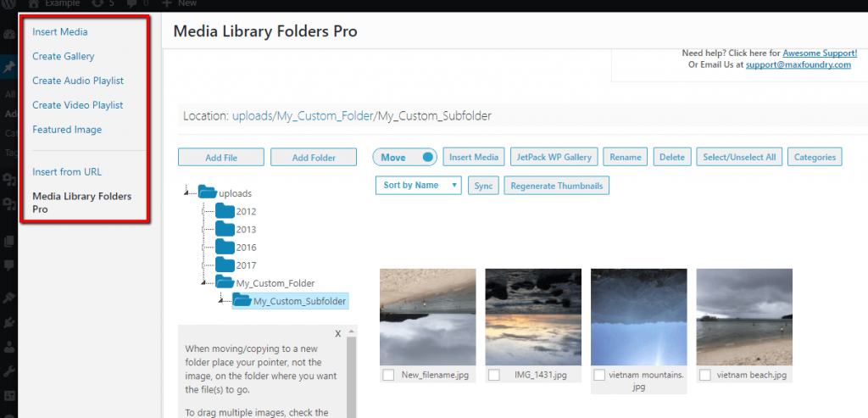
Task: Select the New_filename.jpg thumbnail
Action: (427, 317)
